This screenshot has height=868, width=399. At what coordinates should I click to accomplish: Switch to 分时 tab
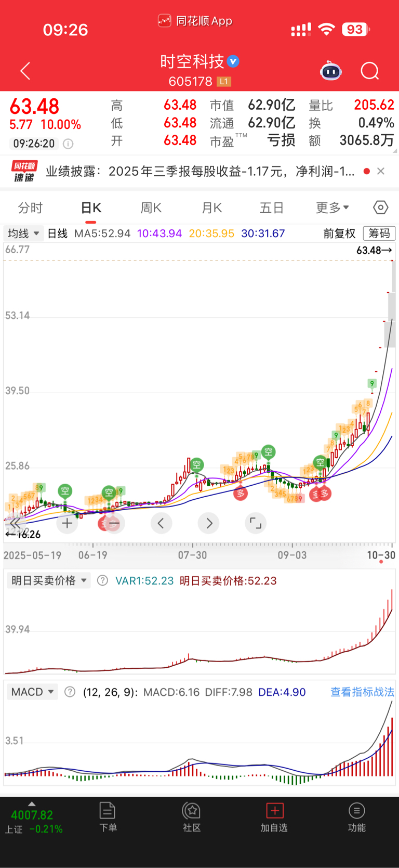[x=30, y=208]
